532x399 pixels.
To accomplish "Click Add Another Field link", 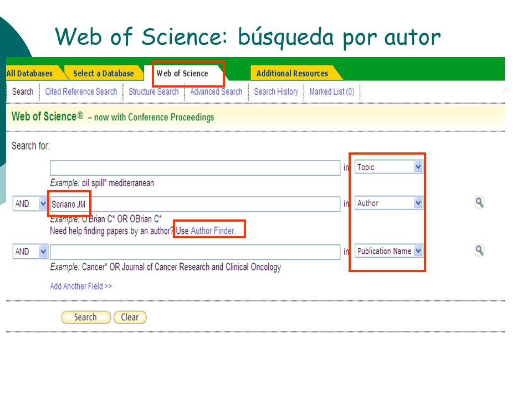I will pyautogui.click(x=81, y=286).
